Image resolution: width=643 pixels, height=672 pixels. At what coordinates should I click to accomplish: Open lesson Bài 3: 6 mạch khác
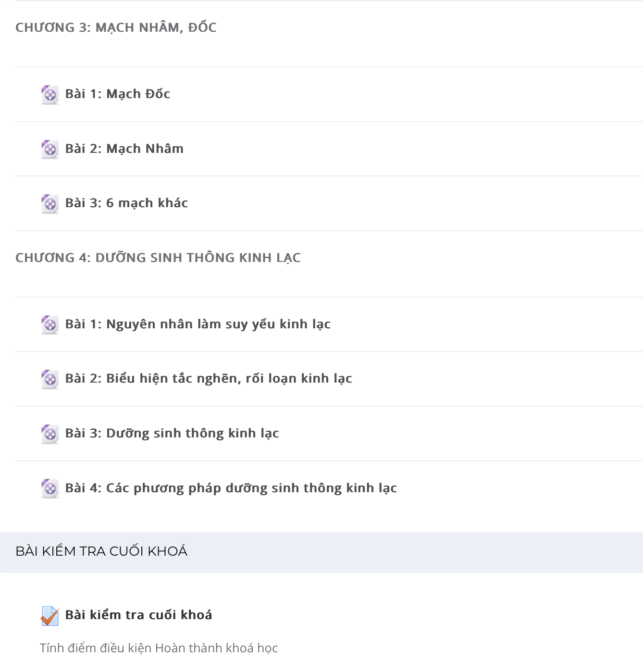coord(126,203)
